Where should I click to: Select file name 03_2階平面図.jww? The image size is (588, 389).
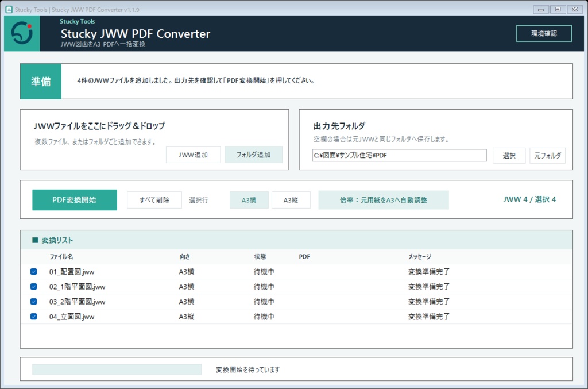[78, 302]
